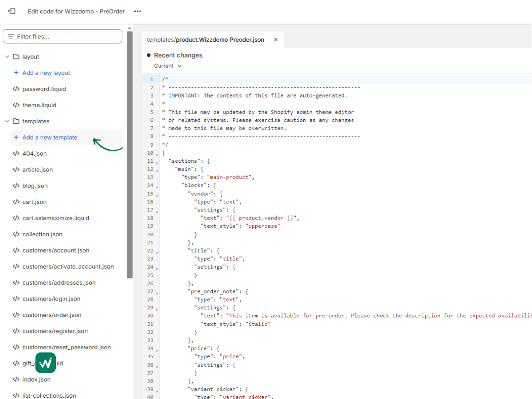The height and width of the screenshot is (399, 532).
Task: Click the layout folder icon
Action: [16, 57]
